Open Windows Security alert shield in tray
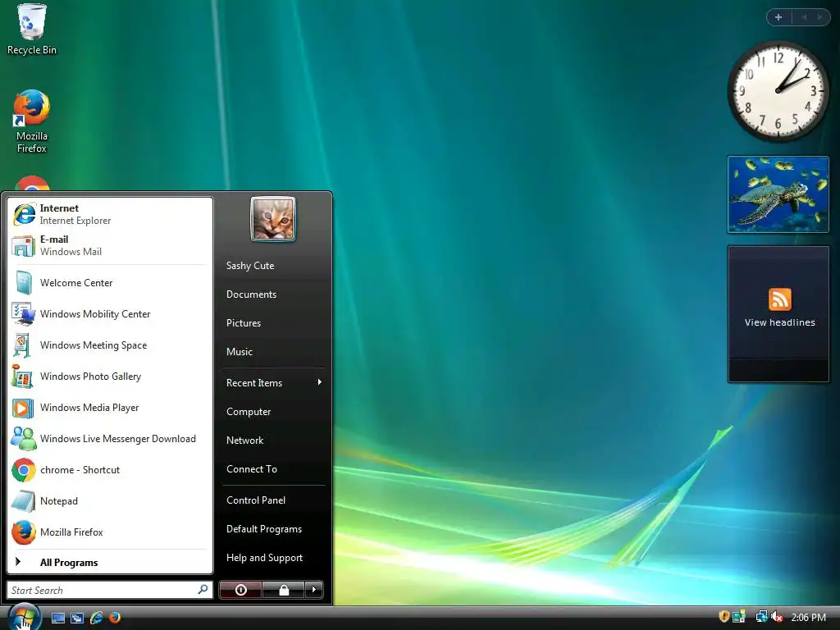The image size is (840, 630). 724,617
